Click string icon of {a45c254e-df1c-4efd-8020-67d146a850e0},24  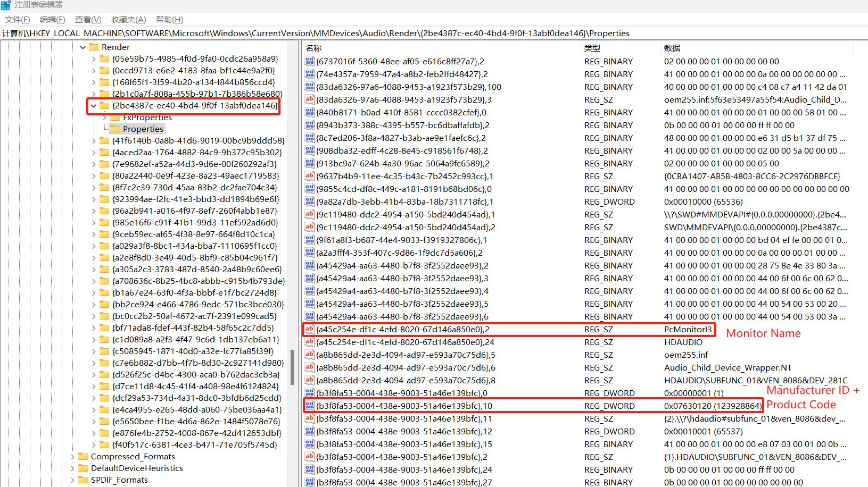point(309,342)
